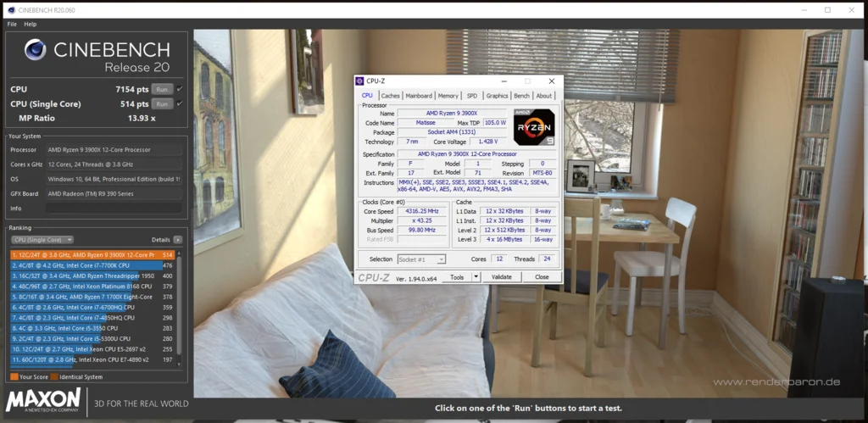
Task: Select ranking row Intel Core i7-7700K CPU
Action: (x=92, y=265)
